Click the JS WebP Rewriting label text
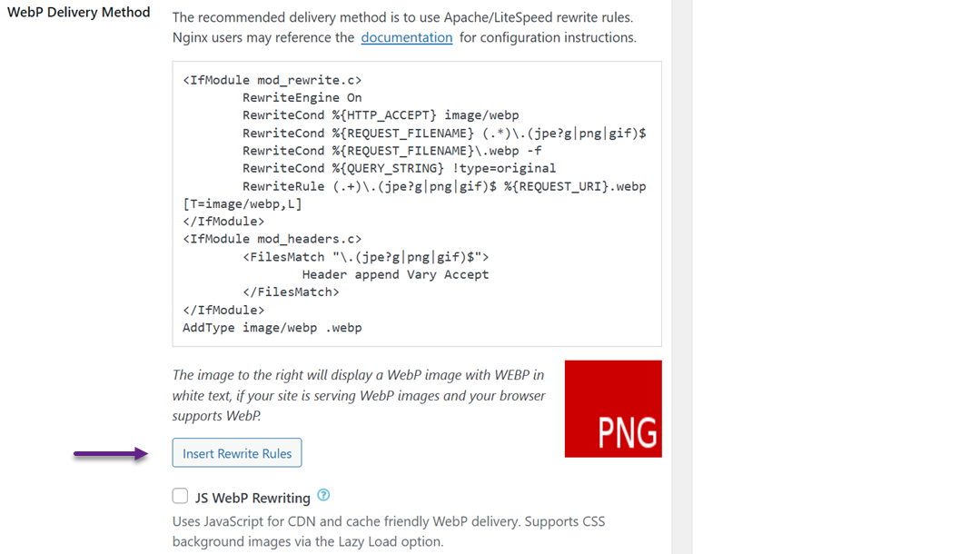This screenshot has width=980, height=554. click(x=252, y=498)
